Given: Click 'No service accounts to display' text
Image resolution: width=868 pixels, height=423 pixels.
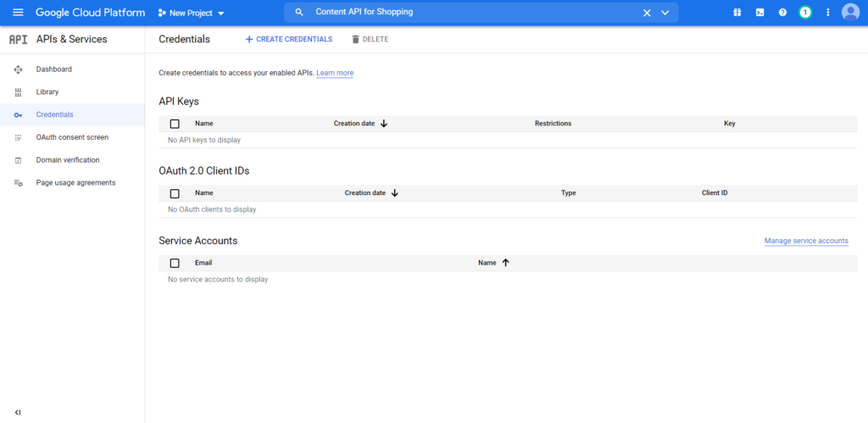Looking at the screenshot, I should click(218, 280).
